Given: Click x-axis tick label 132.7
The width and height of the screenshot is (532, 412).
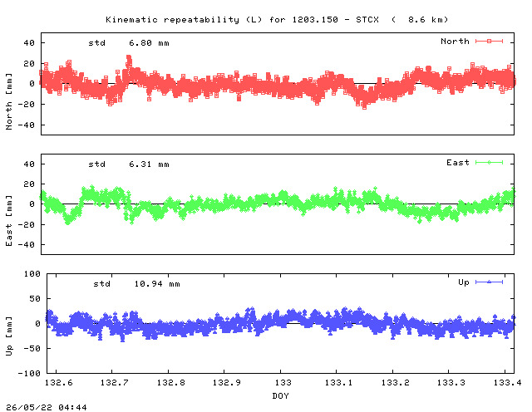Looking at the screenshot, I should click(115, 382).
